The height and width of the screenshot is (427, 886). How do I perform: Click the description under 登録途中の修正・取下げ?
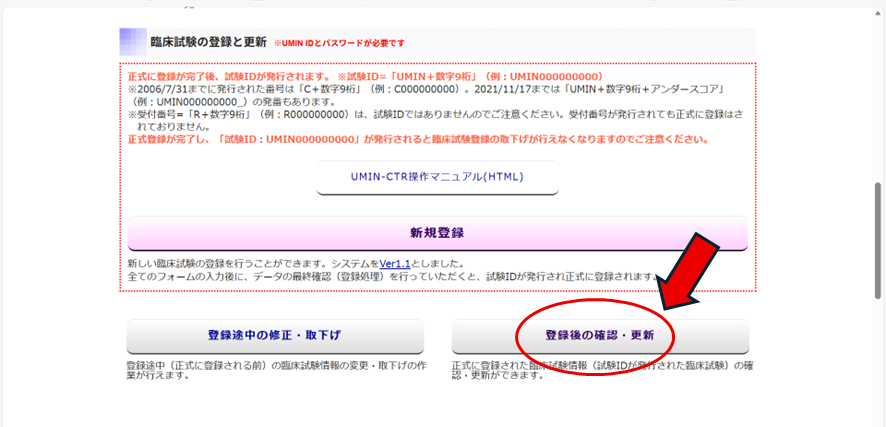pos(274,371)
